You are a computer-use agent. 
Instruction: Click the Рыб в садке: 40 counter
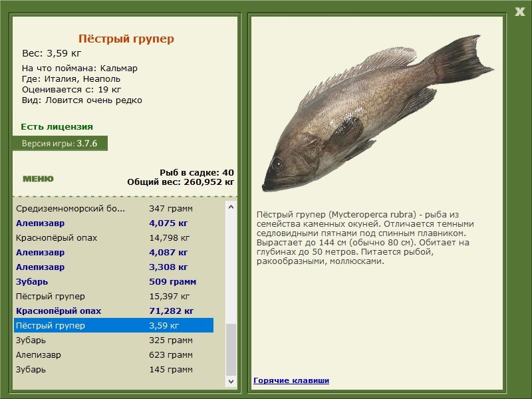(197, 172)
